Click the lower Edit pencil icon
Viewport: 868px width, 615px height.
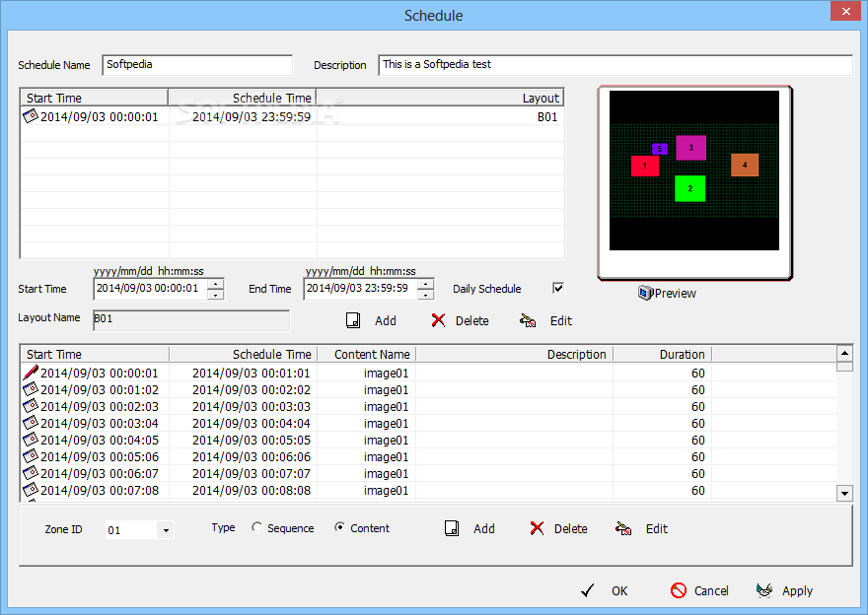coord(623,528)
